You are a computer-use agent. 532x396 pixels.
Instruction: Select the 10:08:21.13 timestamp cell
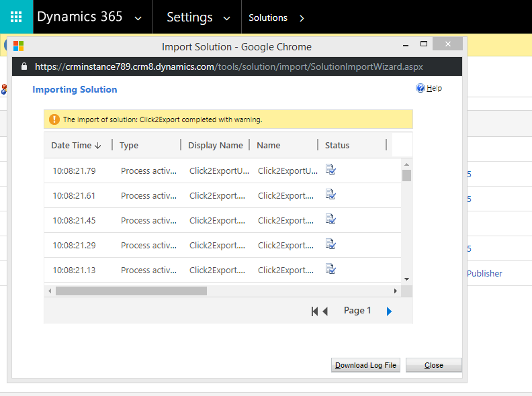75,270
